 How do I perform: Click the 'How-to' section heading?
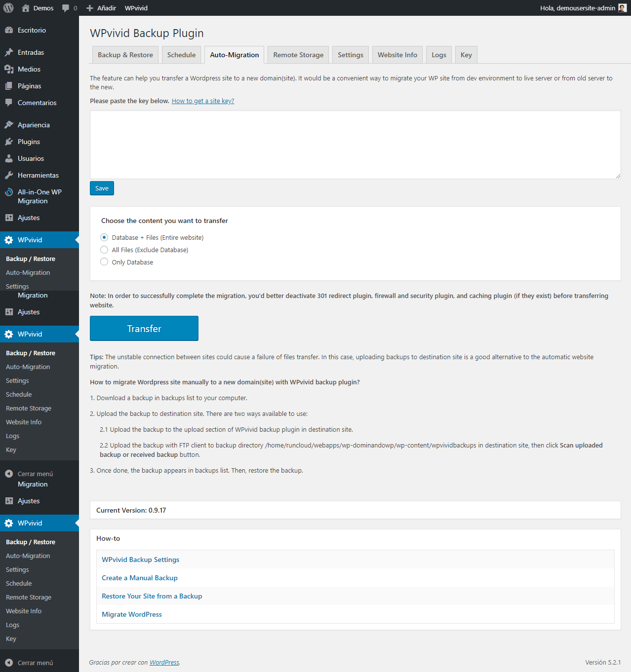pos(108,538)
